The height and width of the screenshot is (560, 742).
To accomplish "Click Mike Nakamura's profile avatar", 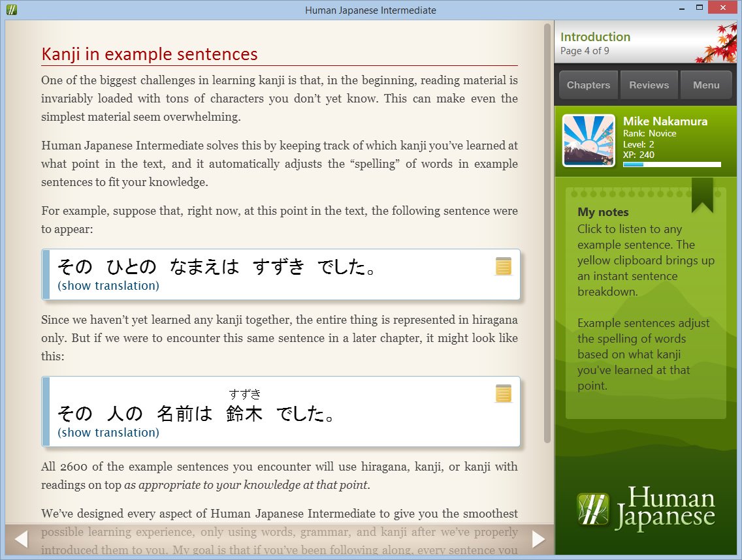I will [x=589, y=141].
